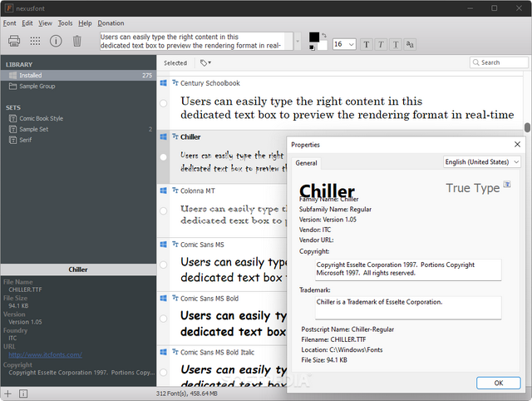Click the trash delete icon

(77, 41)
